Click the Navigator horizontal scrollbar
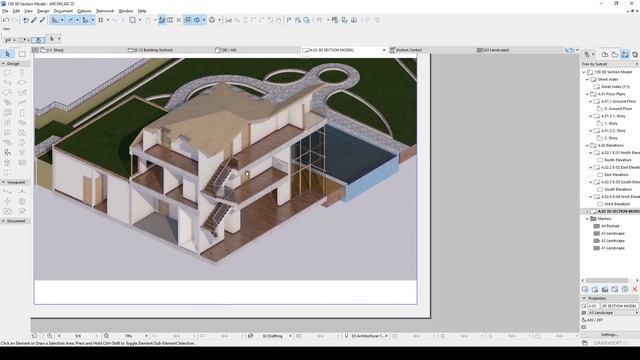The image size is (640, 360). coord(608,280)
